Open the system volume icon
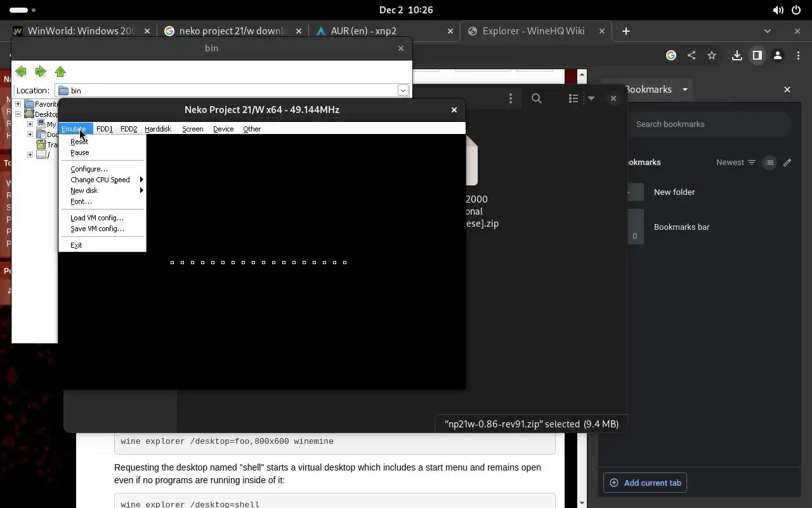The width and height of the screenshot is (812, 508). coord(778,10)
